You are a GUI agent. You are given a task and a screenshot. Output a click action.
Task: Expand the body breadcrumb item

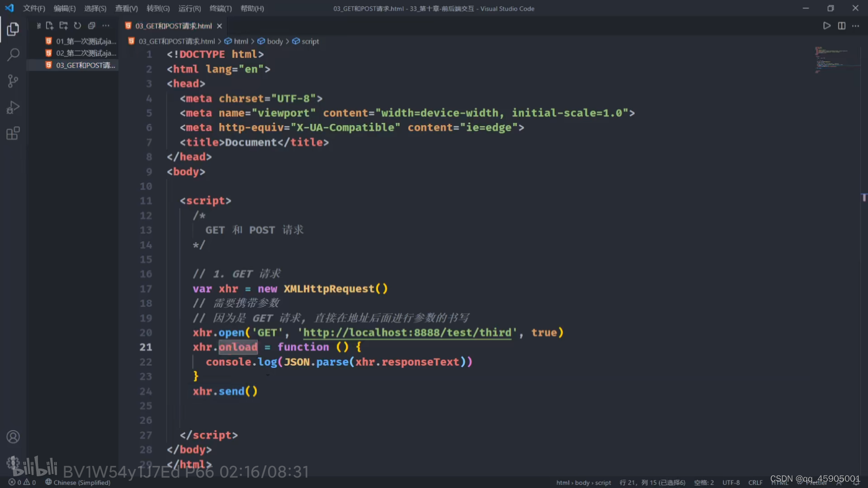274,41
